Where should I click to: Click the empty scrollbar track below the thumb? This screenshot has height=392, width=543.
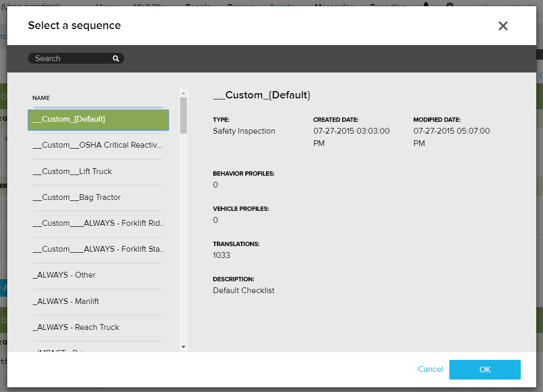click(x=183, y=233)
